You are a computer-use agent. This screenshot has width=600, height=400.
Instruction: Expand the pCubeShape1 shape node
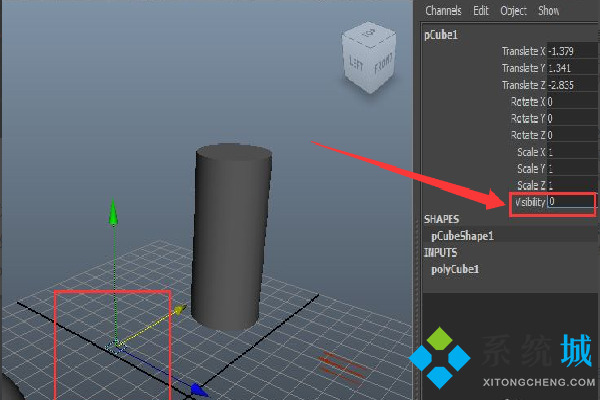461,236
